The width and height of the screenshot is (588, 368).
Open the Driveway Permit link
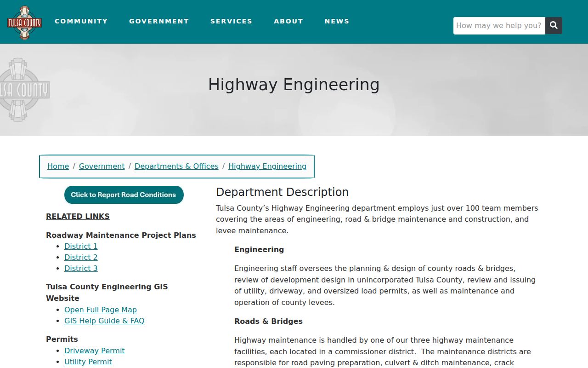point(95,351)
